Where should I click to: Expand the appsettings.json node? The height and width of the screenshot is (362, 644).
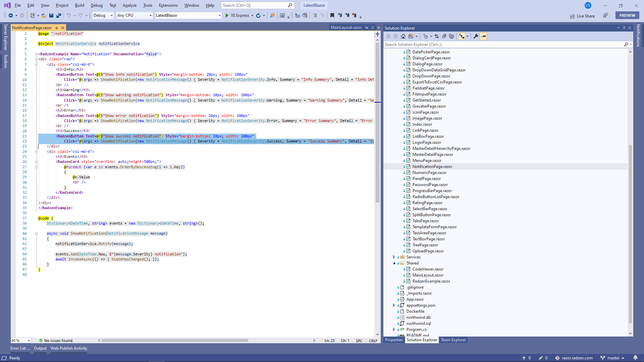394,305
